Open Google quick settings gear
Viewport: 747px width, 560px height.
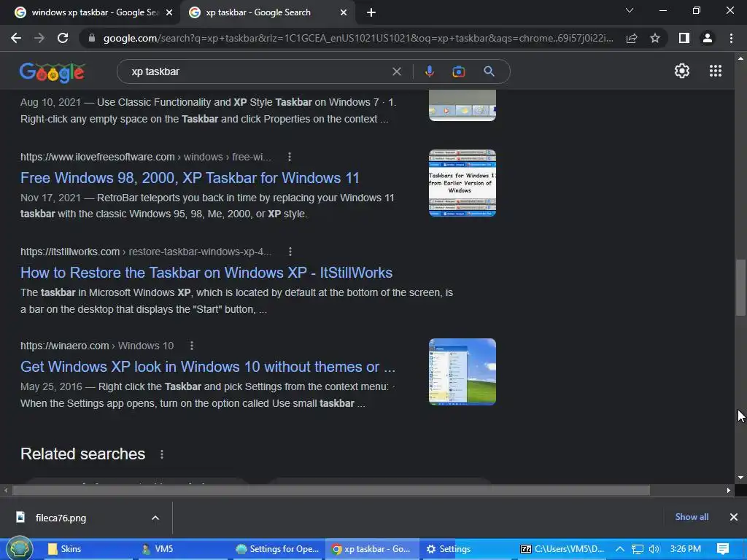coord(682,71)
